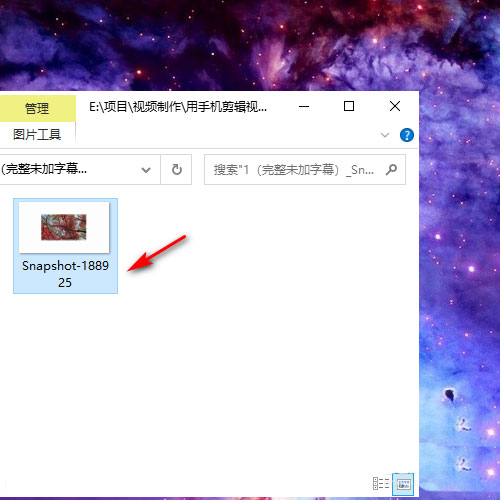Refresh the current folder view
Viewport: 500px width, 500px height.
coord(176,169)
